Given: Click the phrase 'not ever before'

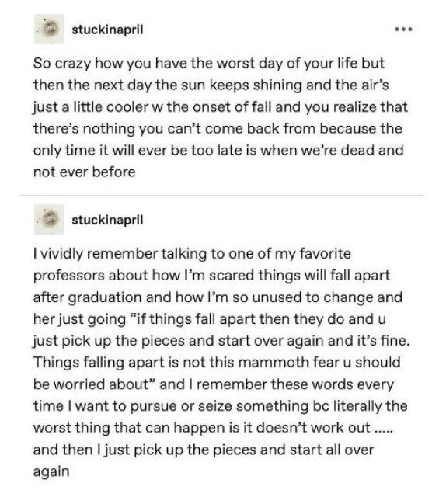Looking at the screenshot, I should (84, 172).
